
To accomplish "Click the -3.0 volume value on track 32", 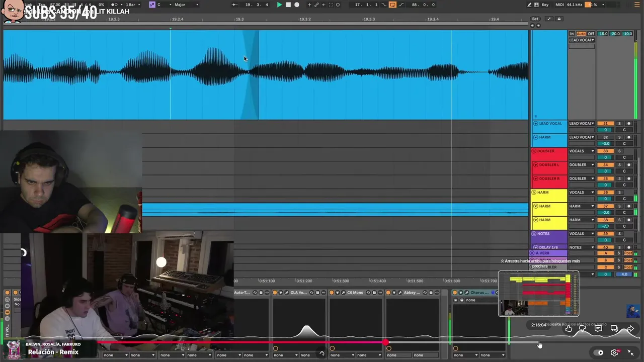I will pyautogui.click(x=606, y=143).
